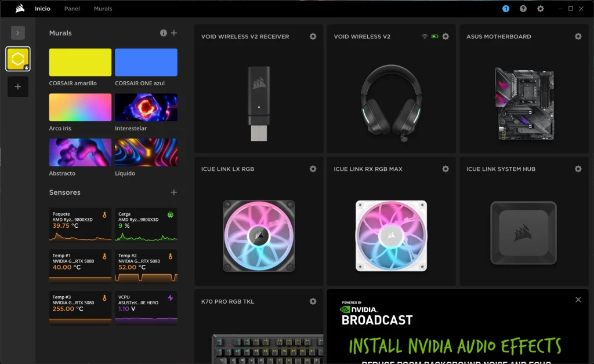Open the Temp #2 NVIDIA RTX 5080 sensor
This screenshot has width=594, height=364.
(146, 267)
